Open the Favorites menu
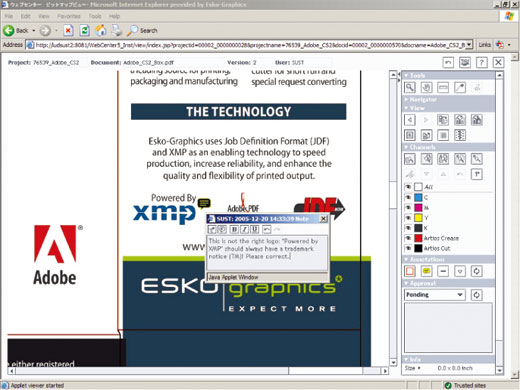Image resolution: width=520 pixels, height=390 pixels. pos(69,16)
